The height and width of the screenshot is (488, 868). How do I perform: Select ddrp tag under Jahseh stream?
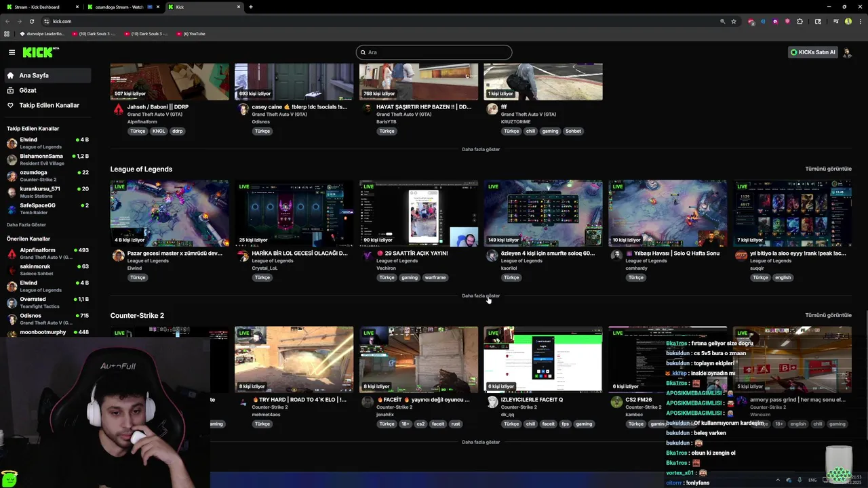pos(178,131)
